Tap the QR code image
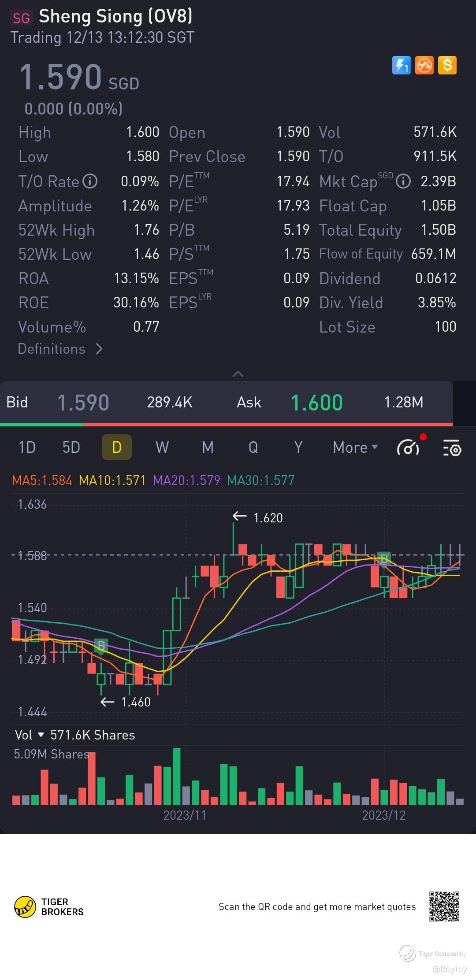The image size is (476, 980). [444, 906]
